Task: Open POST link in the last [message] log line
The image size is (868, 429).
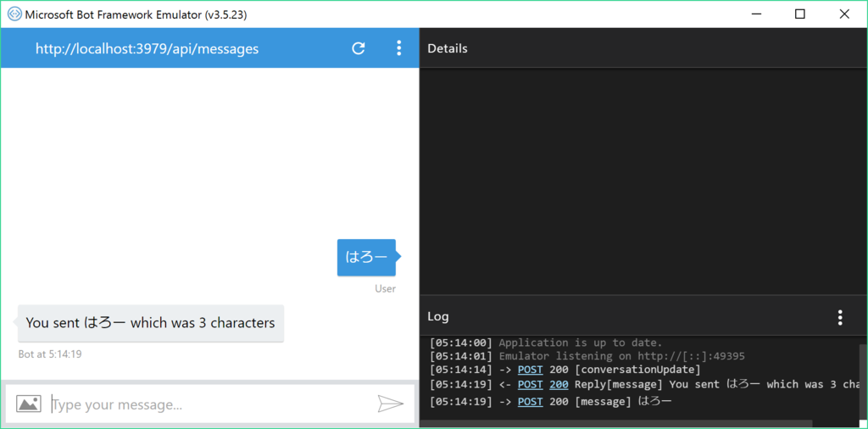Action: coord(531,401)
